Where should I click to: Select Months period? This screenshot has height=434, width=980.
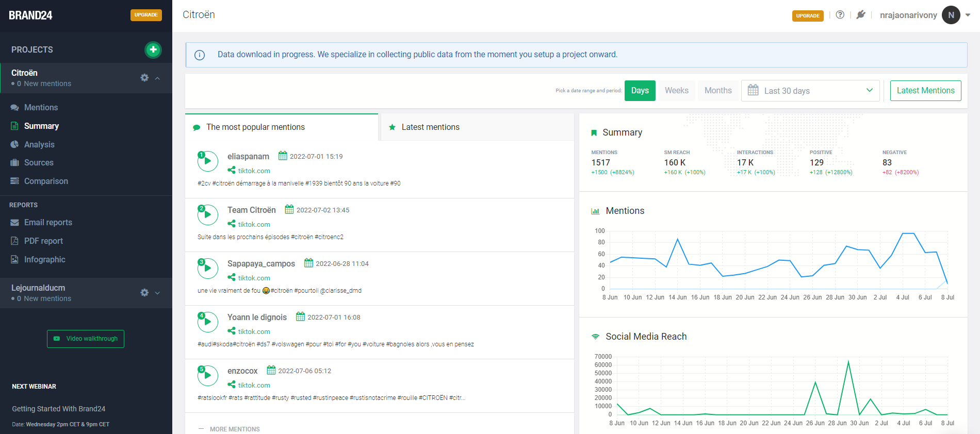coord(718,91)
